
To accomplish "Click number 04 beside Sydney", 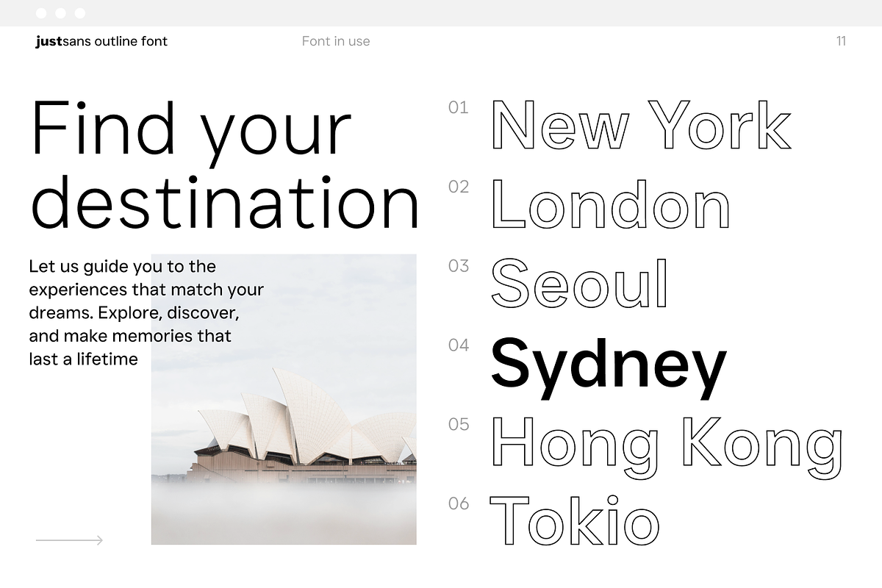I will pos(458,345).
